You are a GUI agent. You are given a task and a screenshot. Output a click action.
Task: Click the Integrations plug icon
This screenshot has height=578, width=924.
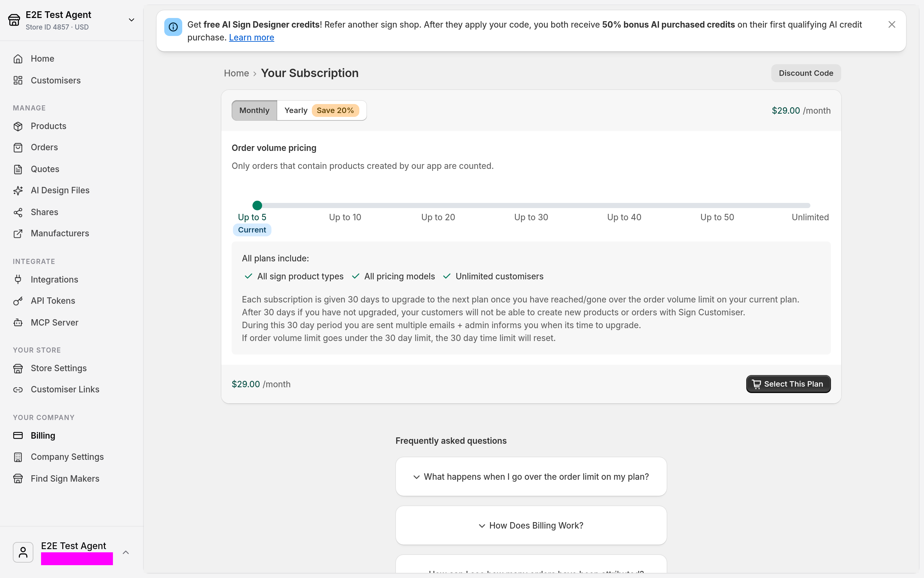point(18,279)
